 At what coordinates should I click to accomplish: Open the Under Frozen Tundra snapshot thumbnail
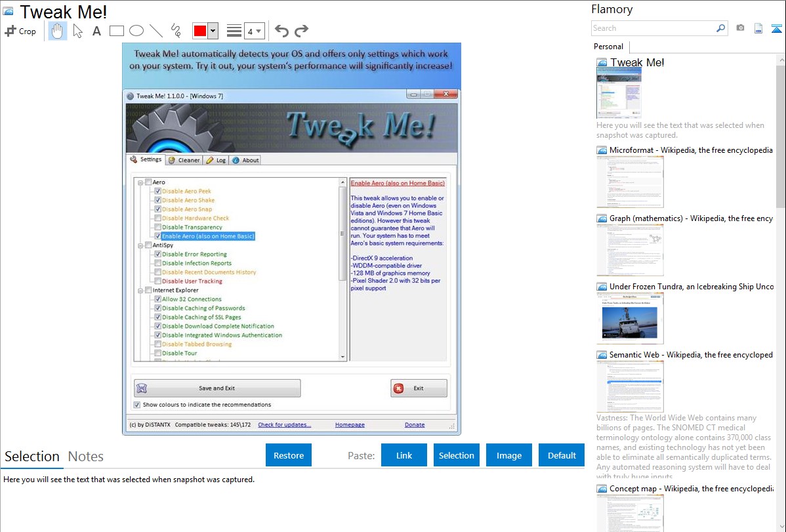coord(630,318)
